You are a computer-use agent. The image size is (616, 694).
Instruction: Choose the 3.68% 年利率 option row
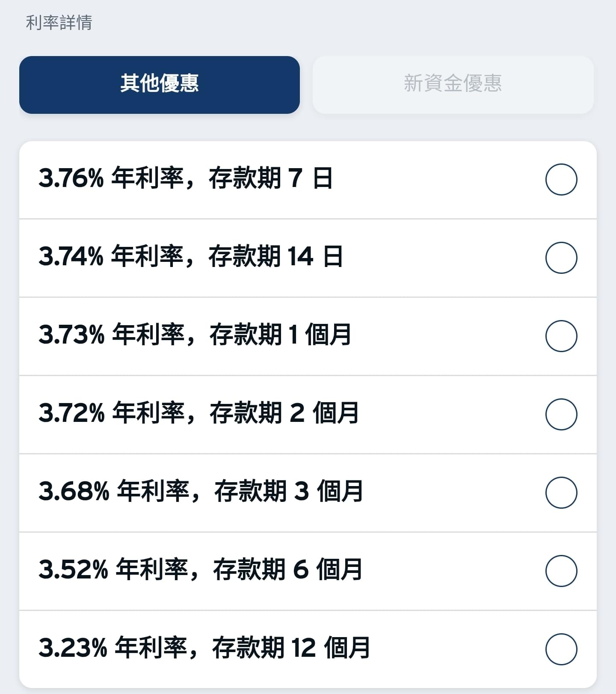[x=308, y=493]
